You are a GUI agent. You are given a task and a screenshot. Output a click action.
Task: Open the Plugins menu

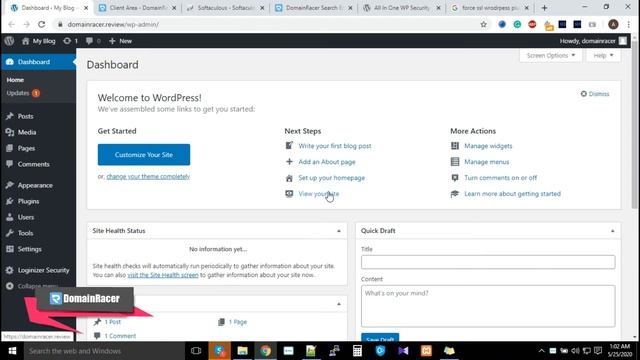pos(28,201)
